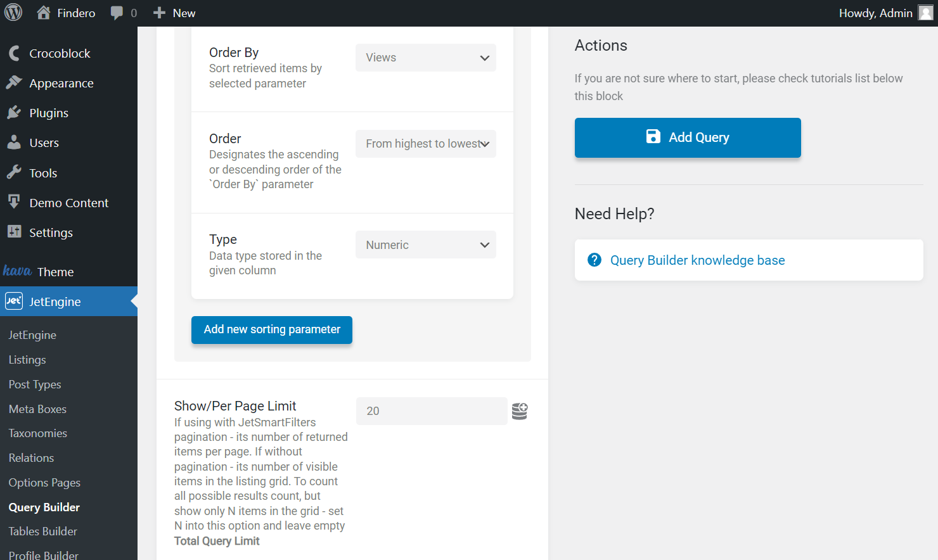
Task: Open Query Builder knowledge base link
Action: point(697,260)
